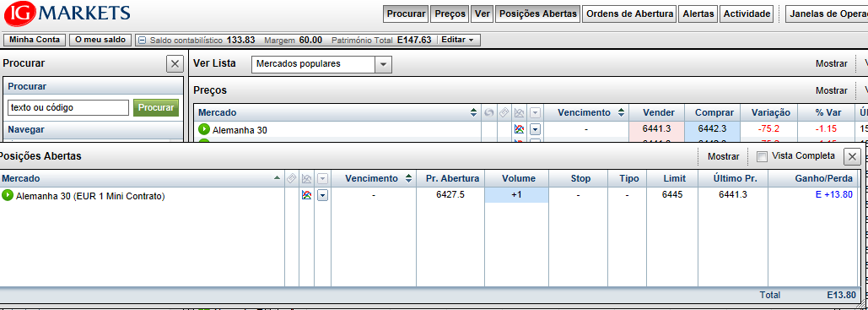Click the Pr. Abertura value 6427.5
The image size is (868, 310).
[x=450, y=195]
